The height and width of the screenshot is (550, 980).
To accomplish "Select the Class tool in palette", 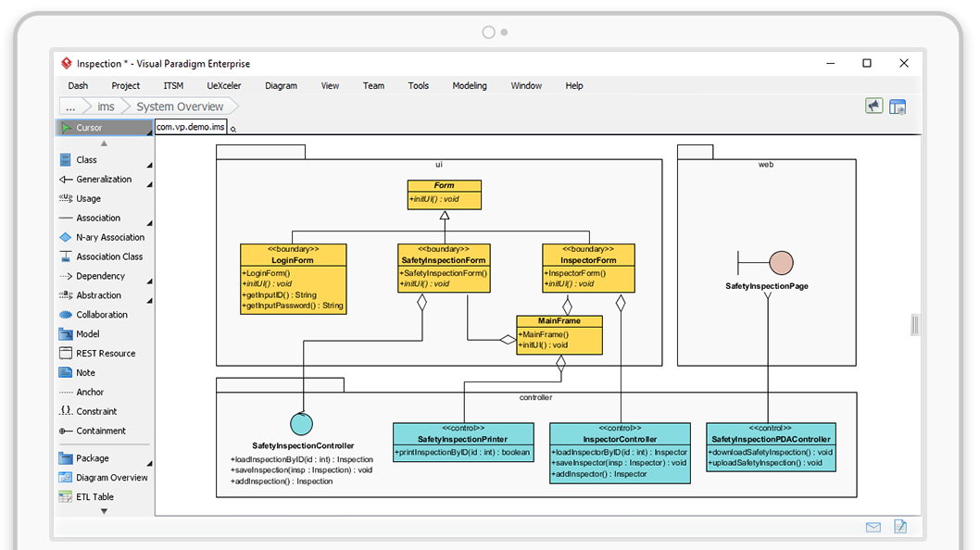I will [x=86, y=160].
